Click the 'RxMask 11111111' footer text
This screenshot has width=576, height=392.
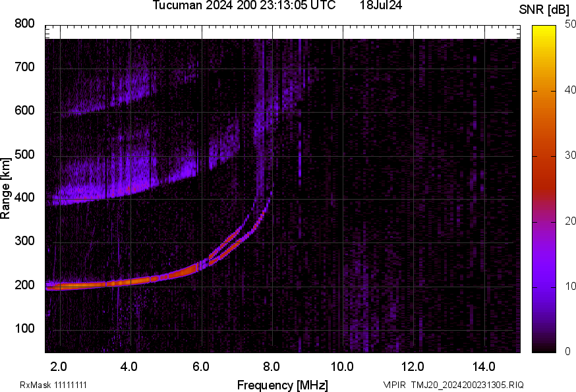[x=53, y=385]
